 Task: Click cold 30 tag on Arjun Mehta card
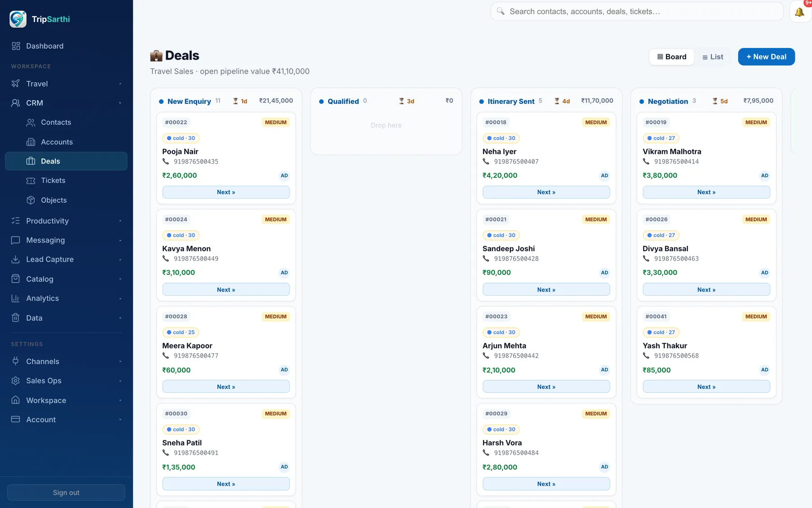pyautogui.click(x=501, y=332)
